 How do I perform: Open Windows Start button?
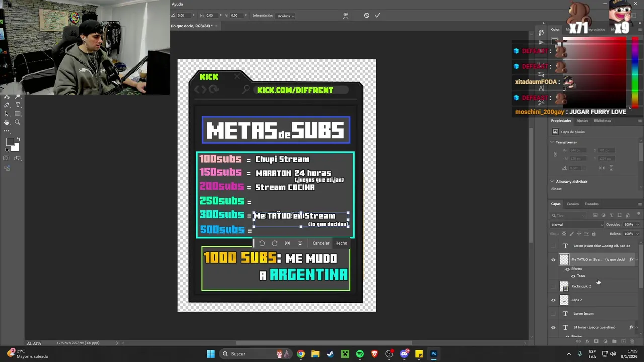tap(211, 354)
